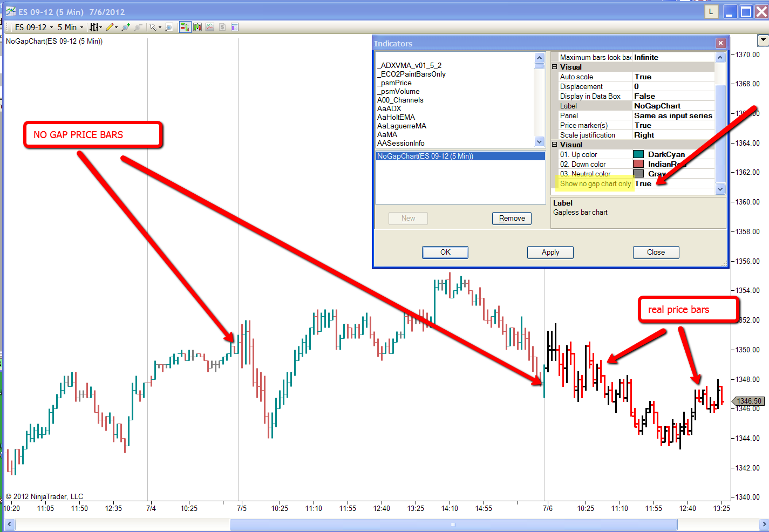Click the Displacement value 0
The image size is (769, 532).
(673, 86)
